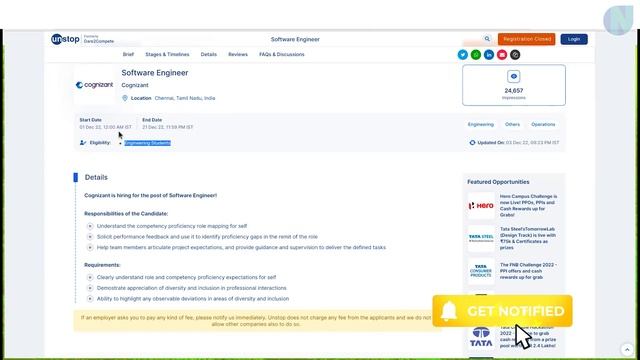Select bullet 'Clearly understand role and competency'
This screenshot has width=640, height=360.
[186, 277]
